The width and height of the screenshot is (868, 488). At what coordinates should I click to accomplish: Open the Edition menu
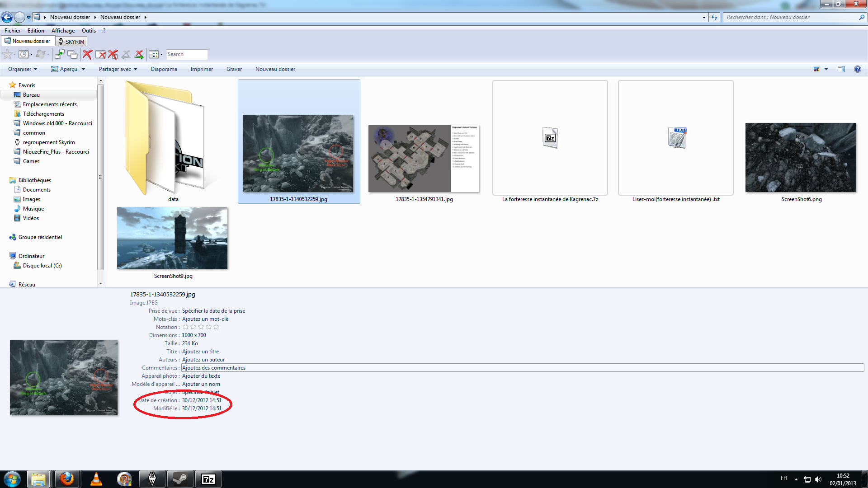pyautogui.click(x=36, y=31)
